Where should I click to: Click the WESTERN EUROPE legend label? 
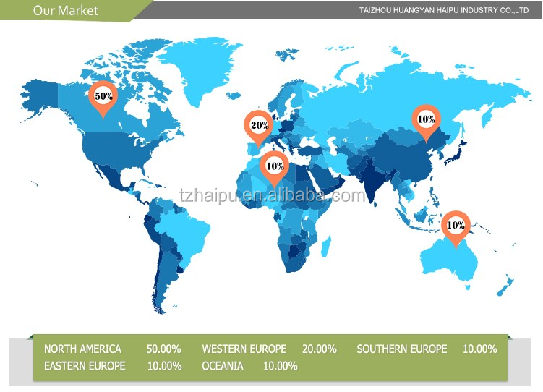click(x=244, y=349)
